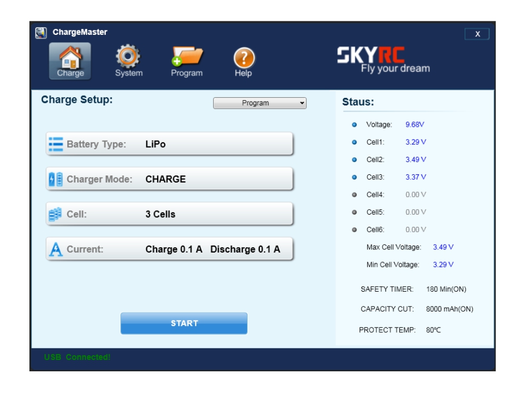The image size is (524, 420).
Task: Click the Cell5 gray indicator dot
Action: pyautogui.click(x=354, y=212)
